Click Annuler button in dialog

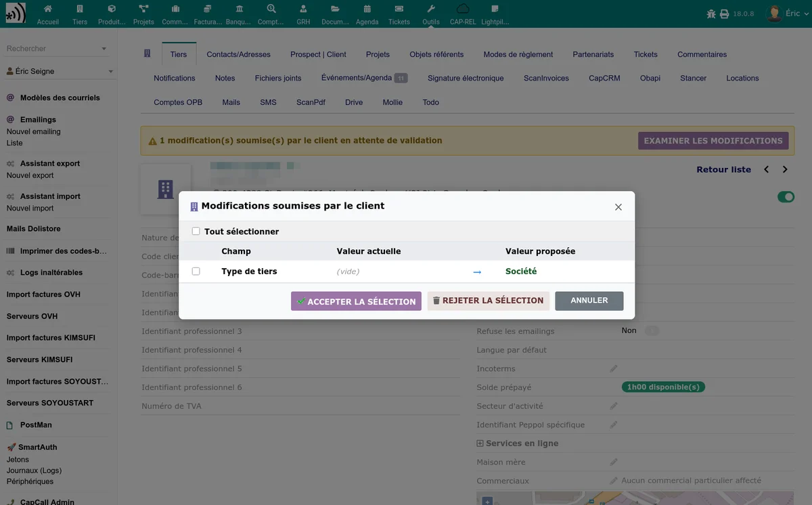[589, 301]
